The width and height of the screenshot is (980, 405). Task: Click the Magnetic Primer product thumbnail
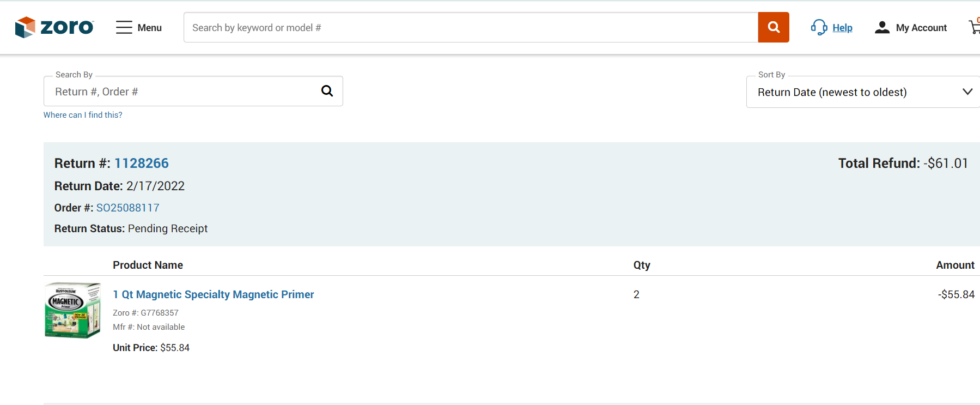[x=72, y=310]
